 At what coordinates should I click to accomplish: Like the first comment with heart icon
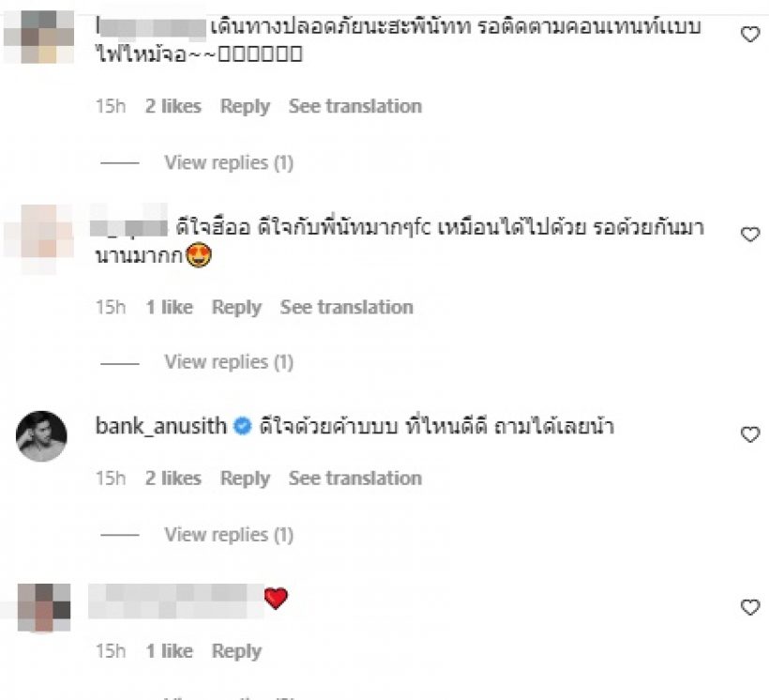[750, 35]
